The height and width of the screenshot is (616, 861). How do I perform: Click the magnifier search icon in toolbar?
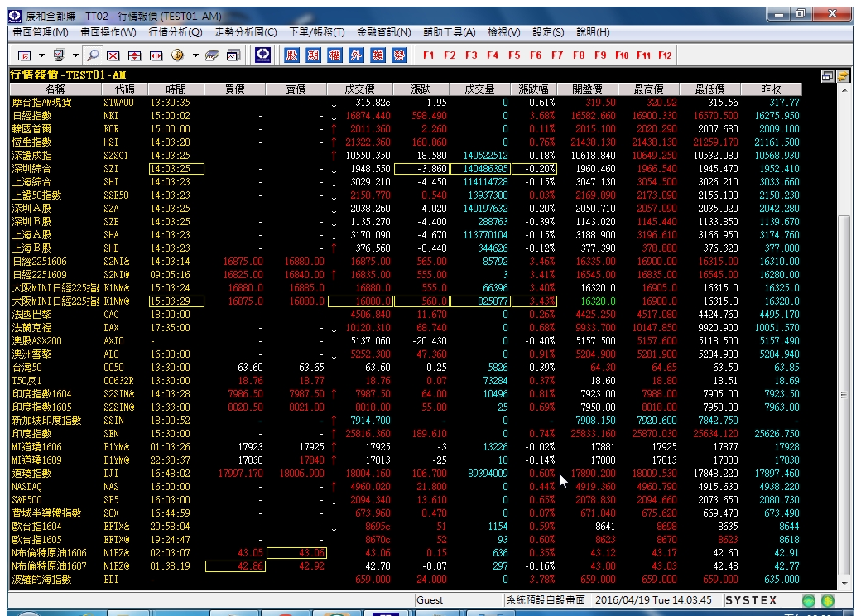click(x=93, y=55)
